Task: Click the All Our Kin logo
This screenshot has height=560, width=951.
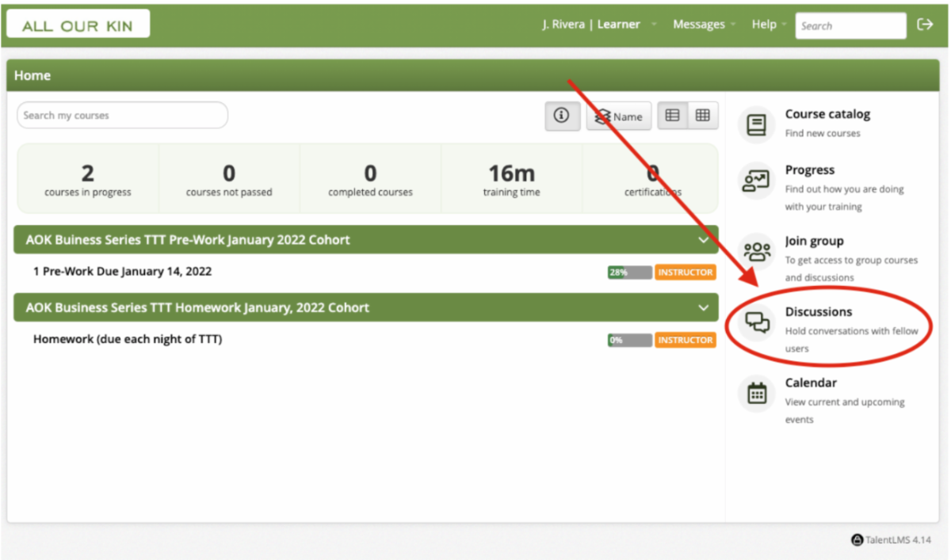Action: (78, 25)
